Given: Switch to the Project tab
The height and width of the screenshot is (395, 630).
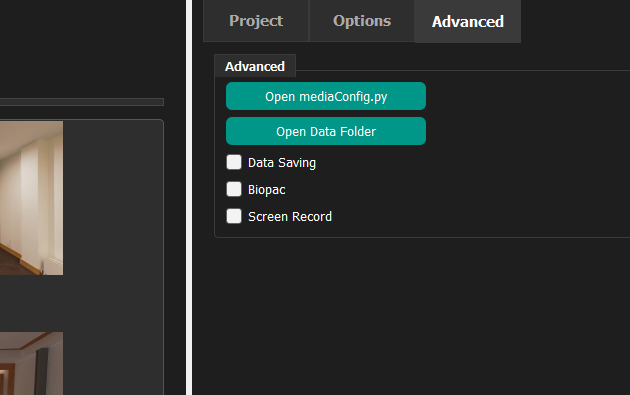Looking at the screenshot, I should [x=256, y=21].
